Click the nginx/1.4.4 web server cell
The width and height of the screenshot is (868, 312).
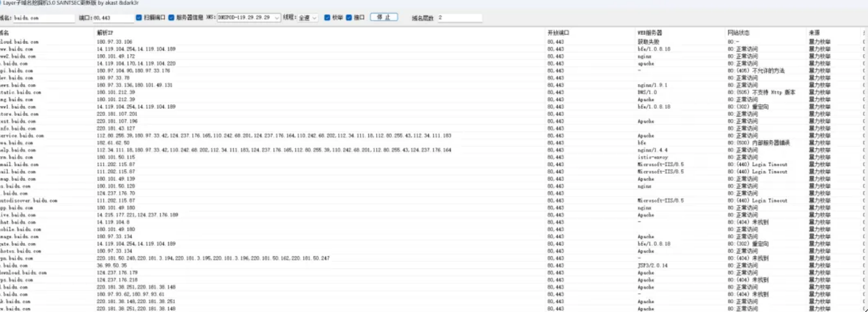click(x=652, y=150)
